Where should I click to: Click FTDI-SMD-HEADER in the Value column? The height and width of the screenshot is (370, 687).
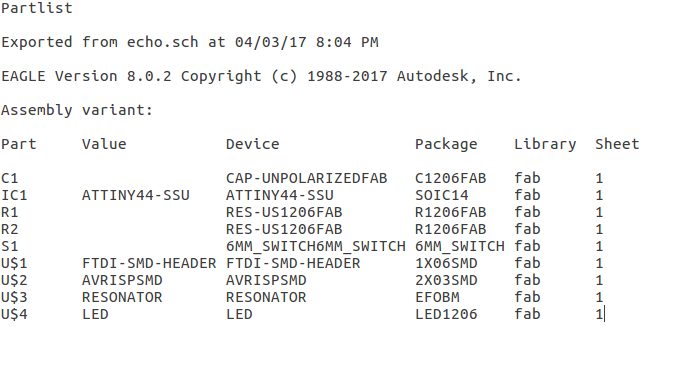(x=149, y=263)
